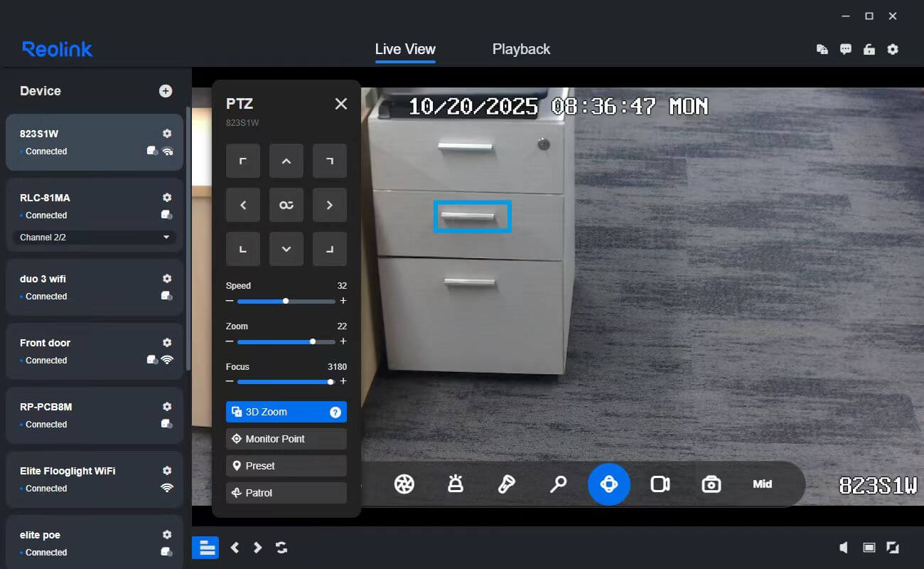Open settings gear for Front door device
Viewport: 924px width, 569px height.
(x=167, y=343)
